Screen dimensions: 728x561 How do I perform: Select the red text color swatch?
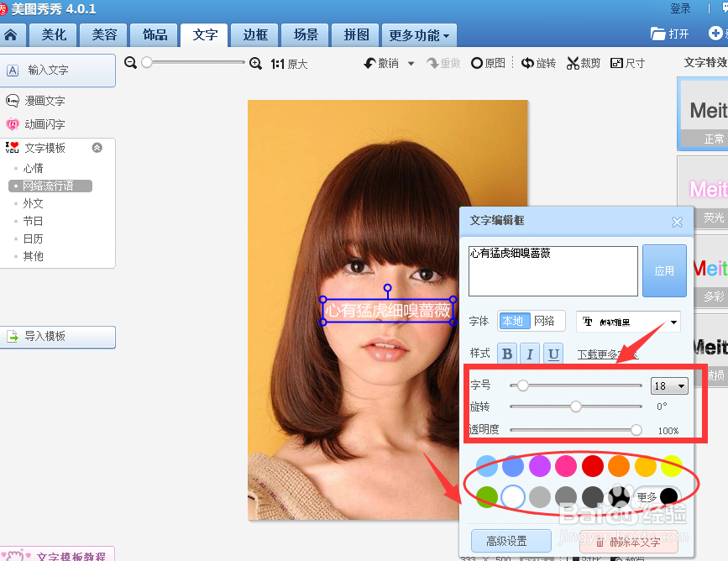592,465
